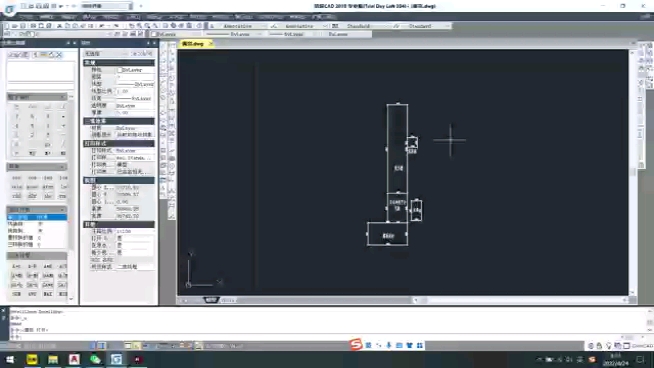The height and width of the screenshot is (368, 654).
Task: Click the microphone icon on Sogou toolbar
Action: (389, 345)
